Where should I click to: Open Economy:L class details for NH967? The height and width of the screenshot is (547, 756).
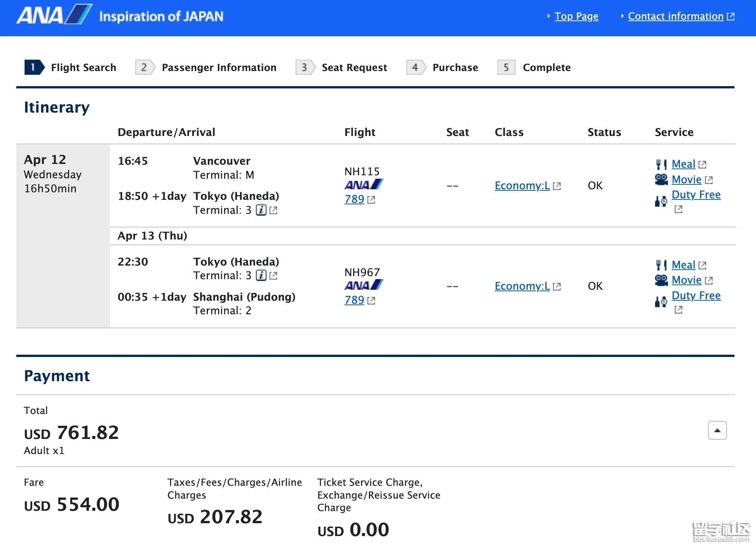tap(522, 286)
